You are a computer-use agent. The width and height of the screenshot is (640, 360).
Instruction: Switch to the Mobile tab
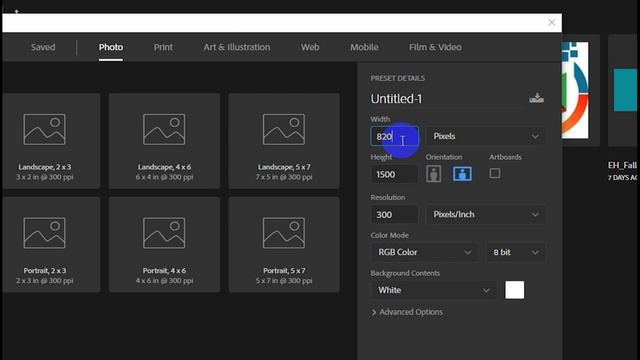coord(364,47)
